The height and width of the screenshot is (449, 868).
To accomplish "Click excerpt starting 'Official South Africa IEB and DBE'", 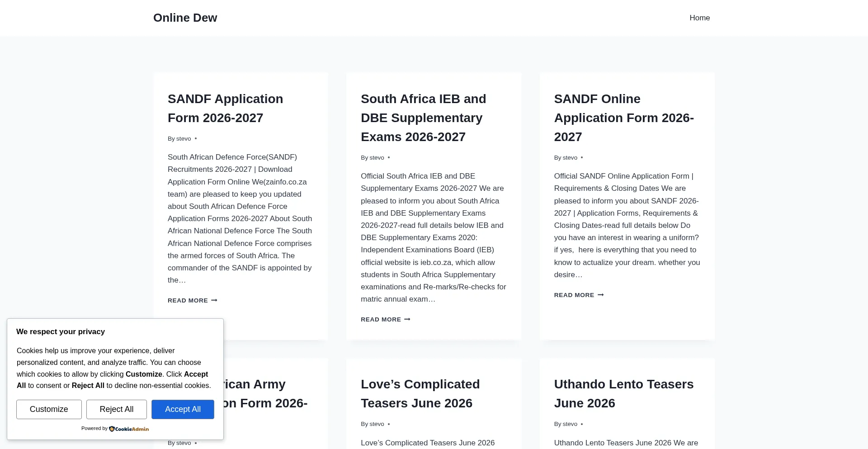I will pyautogui.click(x=434, y=237).
